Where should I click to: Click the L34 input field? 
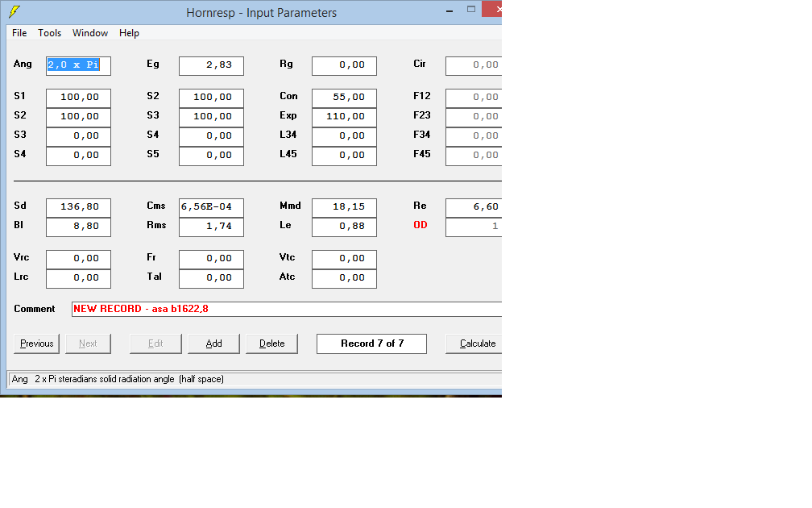pos(345,137)
